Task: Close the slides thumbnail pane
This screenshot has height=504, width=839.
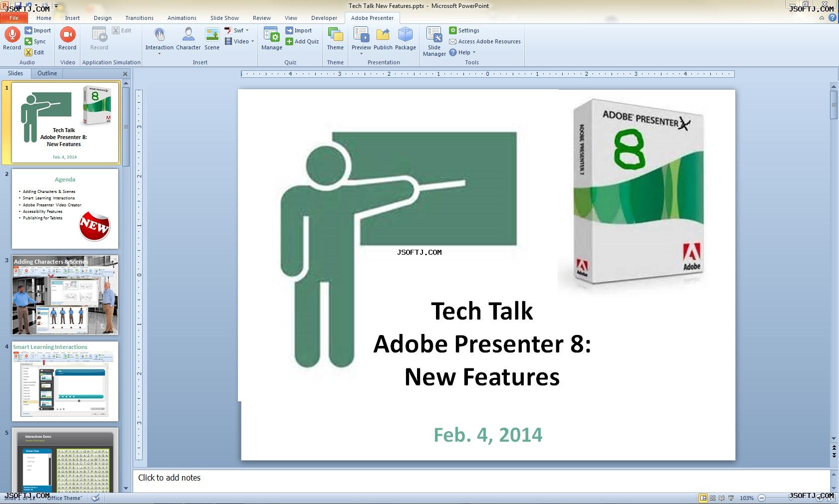Action: pyautogui.click(x=125, y=74)
